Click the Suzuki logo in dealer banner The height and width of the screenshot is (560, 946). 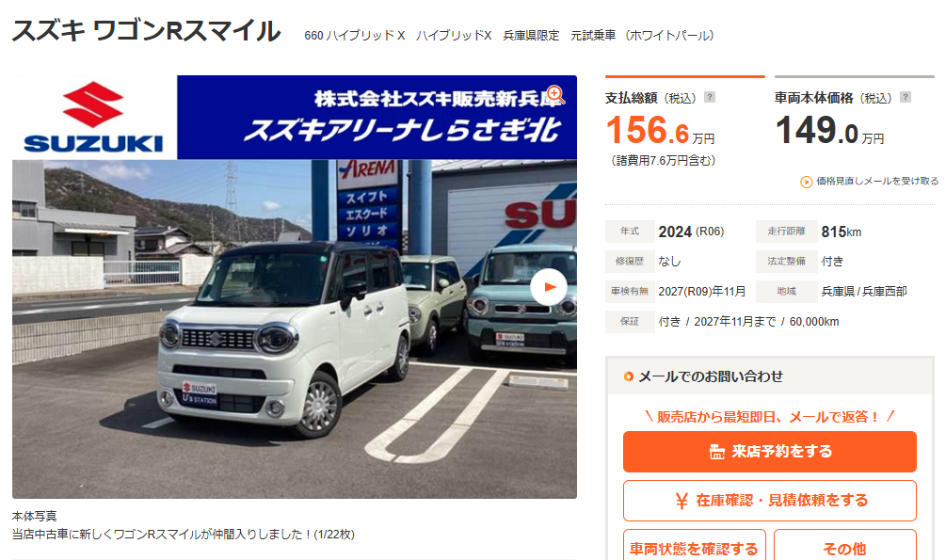tap(94, 117)
